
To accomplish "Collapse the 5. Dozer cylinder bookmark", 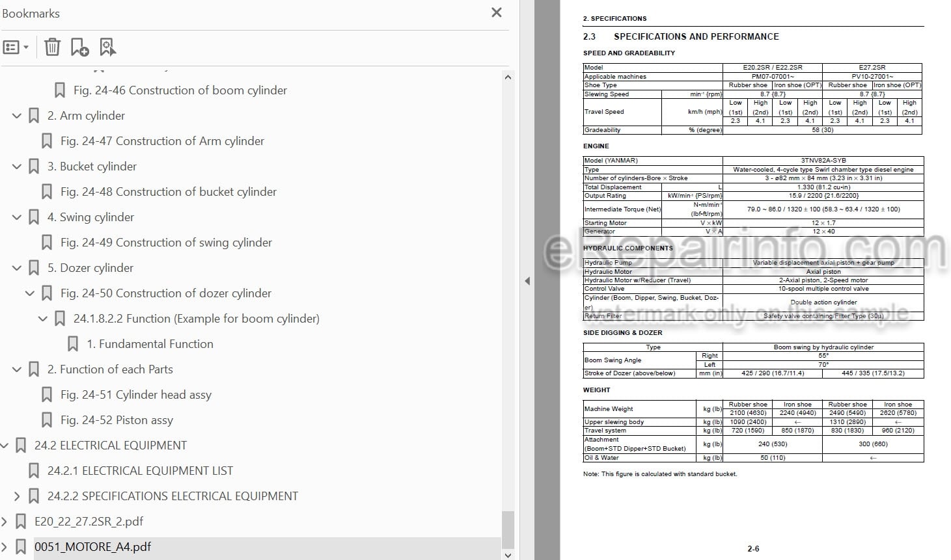I will (x=17, y=268).
